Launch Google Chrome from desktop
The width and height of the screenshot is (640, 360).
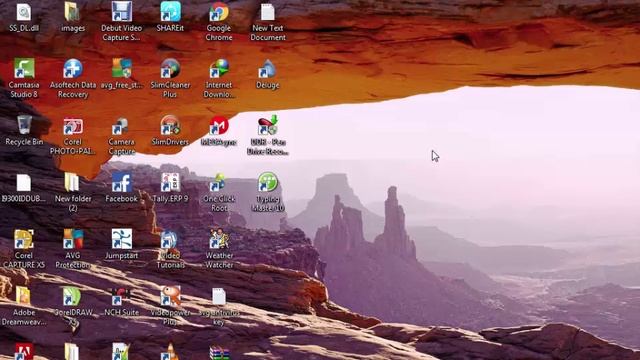pyautogui.click(x=219, y=12)
